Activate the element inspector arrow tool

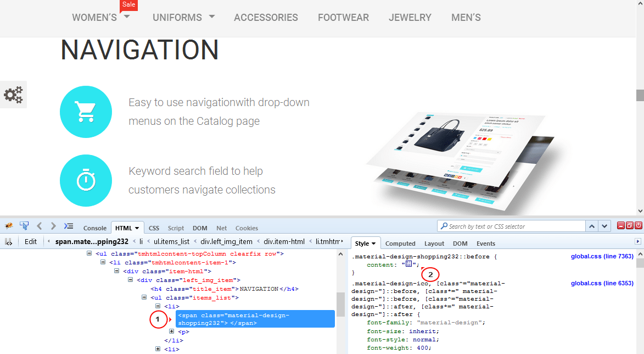[24, 226]
